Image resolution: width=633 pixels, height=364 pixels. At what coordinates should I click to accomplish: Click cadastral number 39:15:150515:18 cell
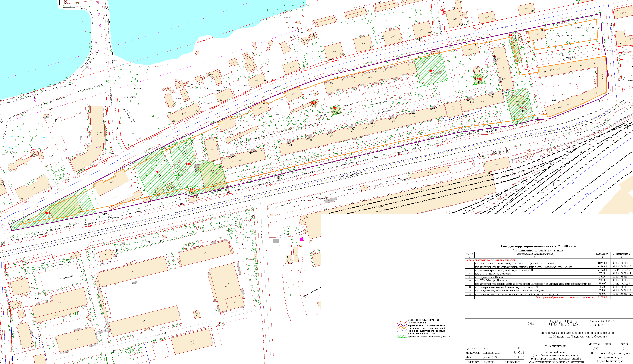tap(621, 263)
